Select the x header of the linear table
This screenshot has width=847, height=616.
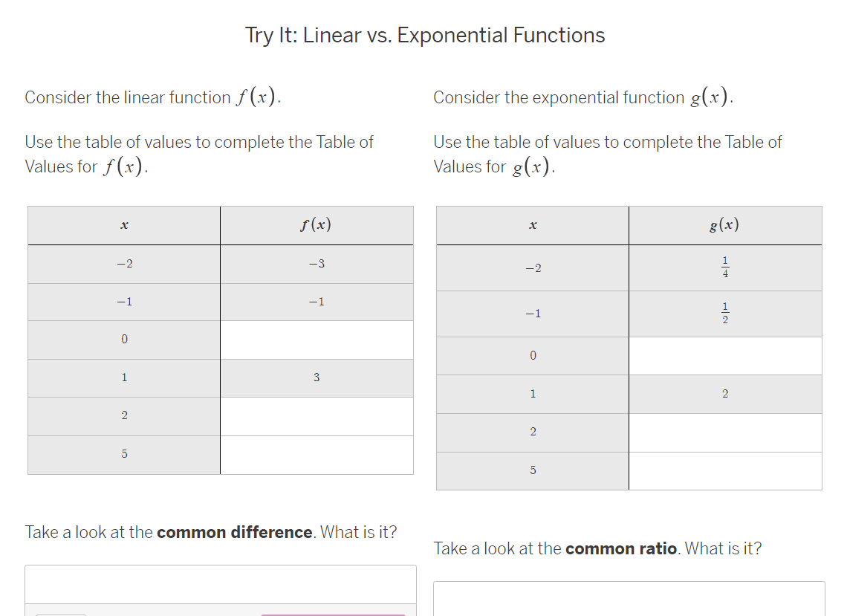(123, 224)
